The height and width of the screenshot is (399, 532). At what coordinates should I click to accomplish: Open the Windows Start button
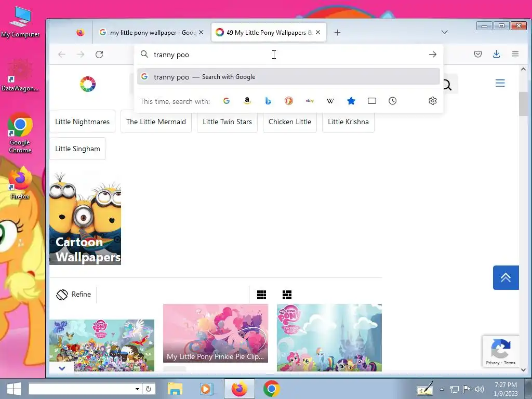tap(14, 389)
